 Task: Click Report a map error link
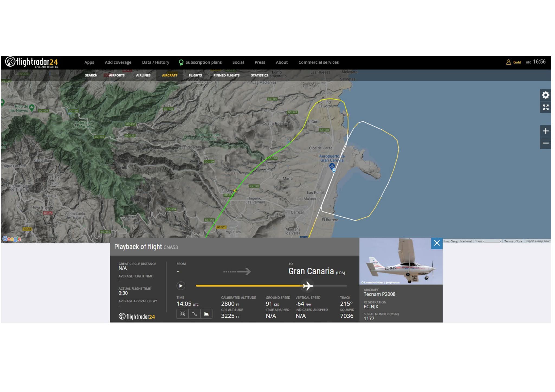click(537, 241)
